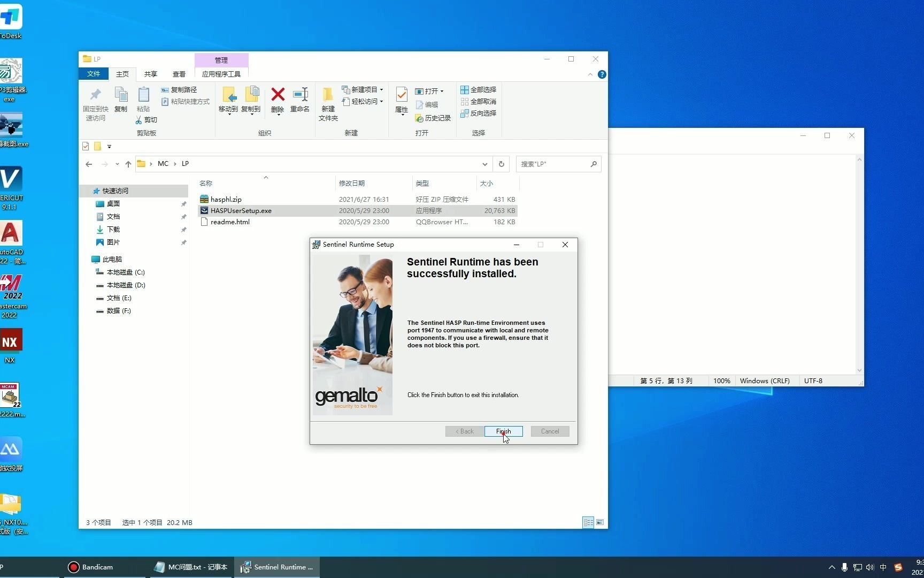Open the Easy access dropdown
Image resolution: width=924 pixels, height=578 pixels.
pos(363,102)
